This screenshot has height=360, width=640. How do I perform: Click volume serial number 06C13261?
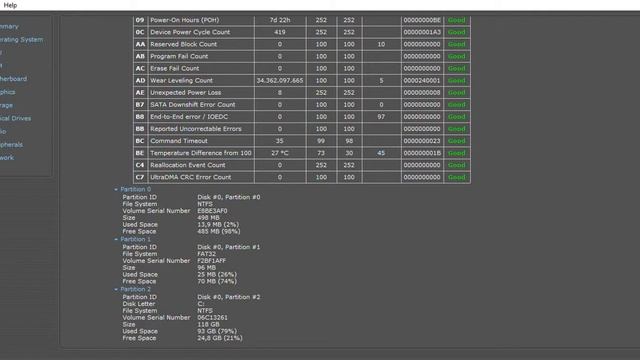[x=212, y=318]
